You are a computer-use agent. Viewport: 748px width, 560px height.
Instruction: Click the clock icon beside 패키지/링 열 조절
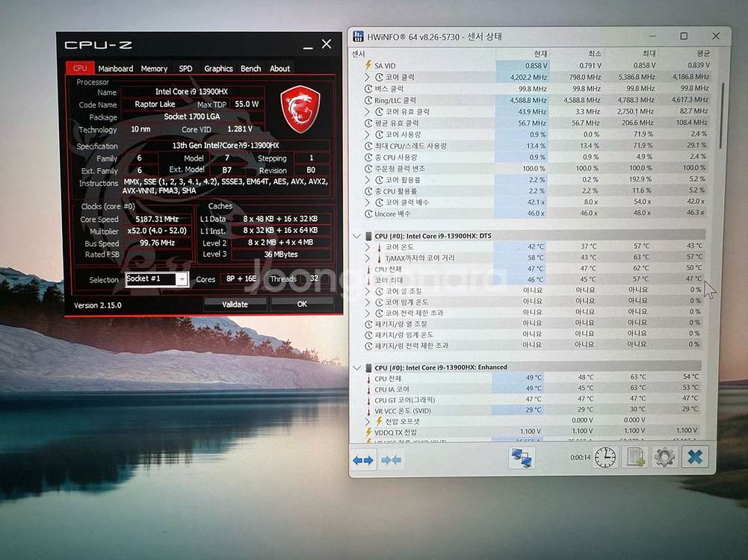pos(368,324)
